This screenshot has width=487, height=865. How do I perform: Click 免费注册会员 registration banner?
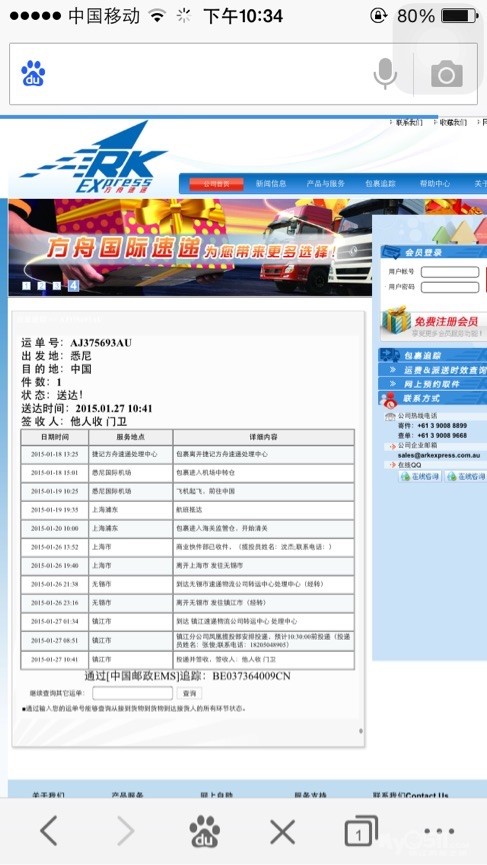(434, 324)
